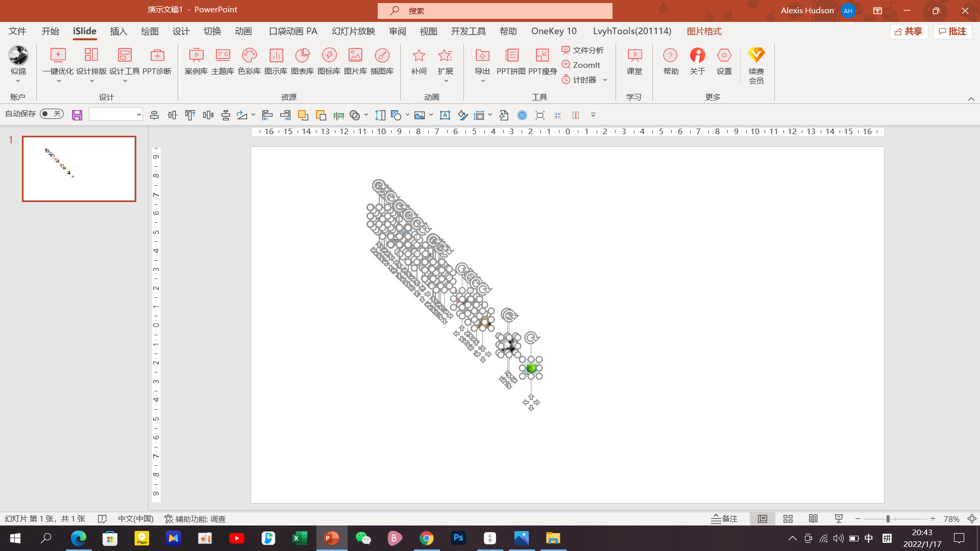Open the 补间 tween animation tool
The height and width of the screenshot is (551, 980).
[x=419, y=61]
